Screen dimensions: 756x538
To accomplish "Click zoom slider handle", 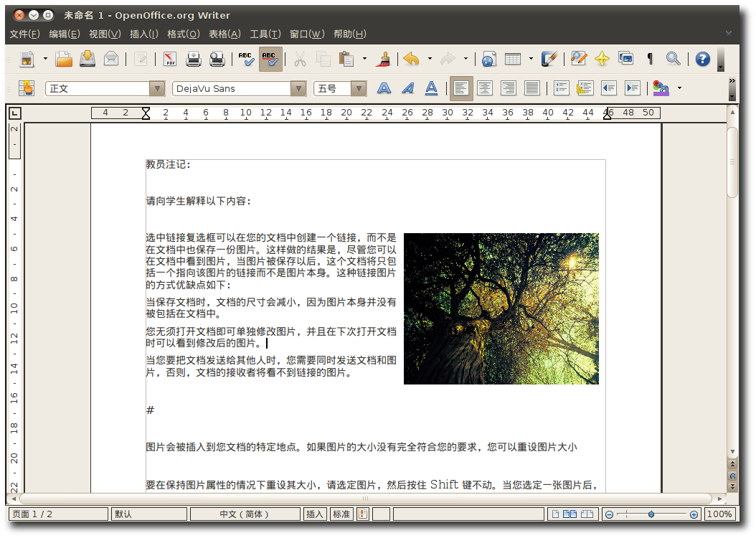I will pyautogui.click(x=651, y=514).
